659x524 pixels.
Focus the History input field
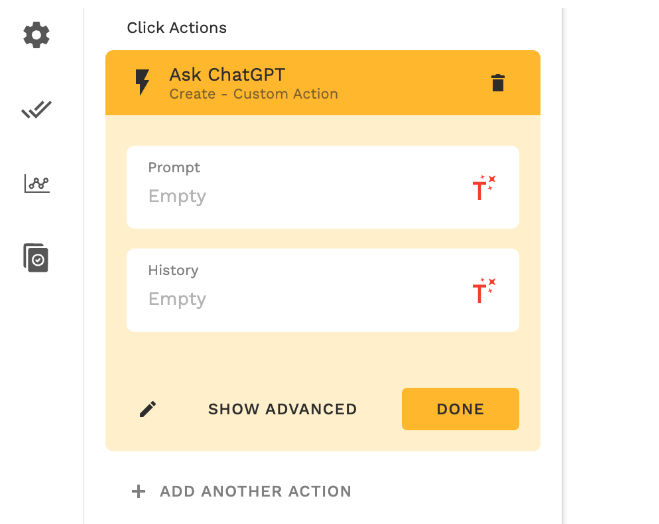point(300,299)
